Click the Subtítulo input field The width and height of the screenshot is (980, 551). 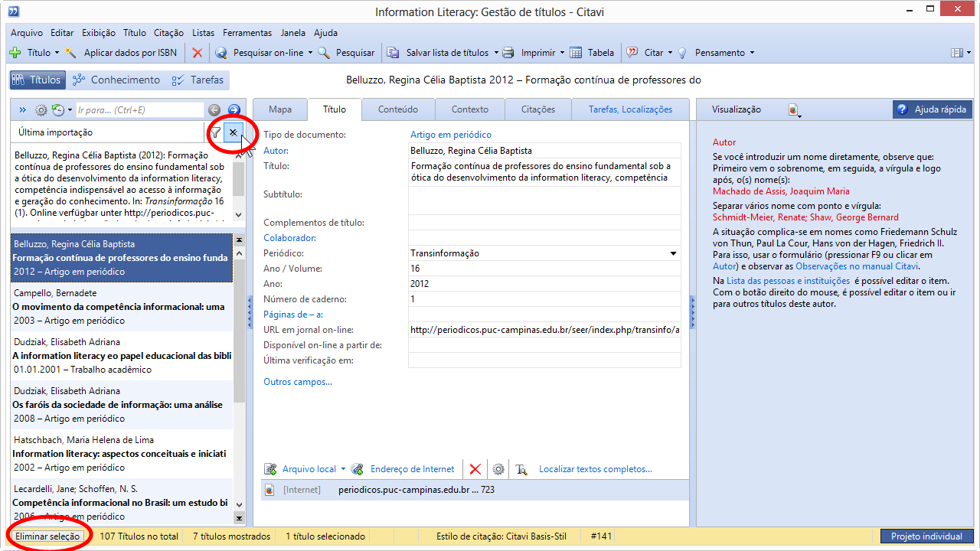544,201
